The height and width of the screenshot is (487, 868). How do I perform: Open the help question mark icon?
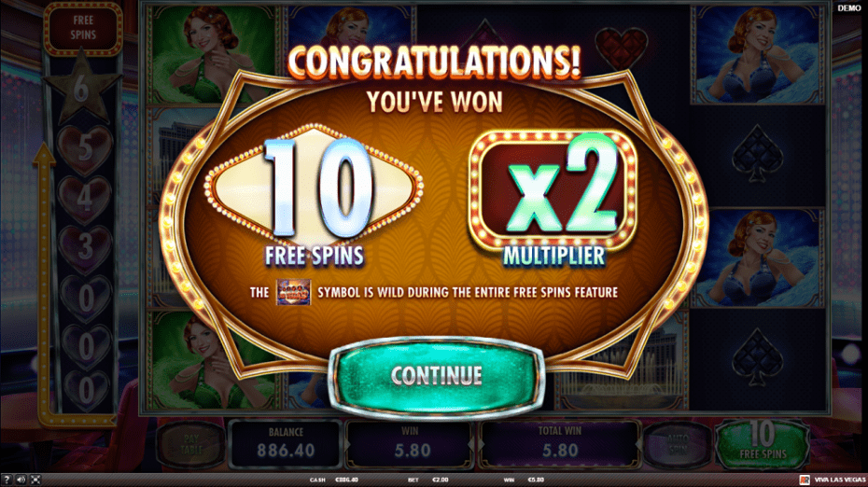(7, 480)
